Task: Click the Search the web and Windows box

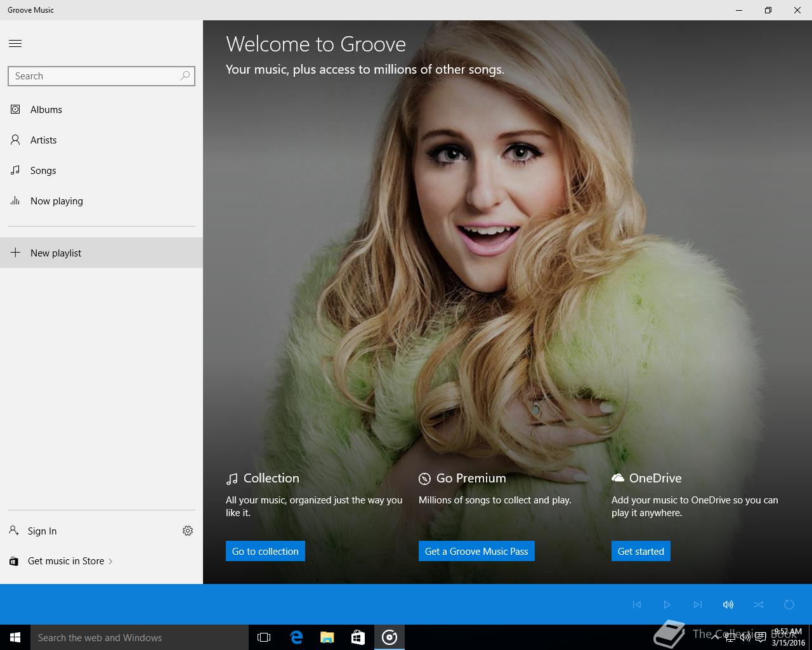Action: tap(140, 637)
